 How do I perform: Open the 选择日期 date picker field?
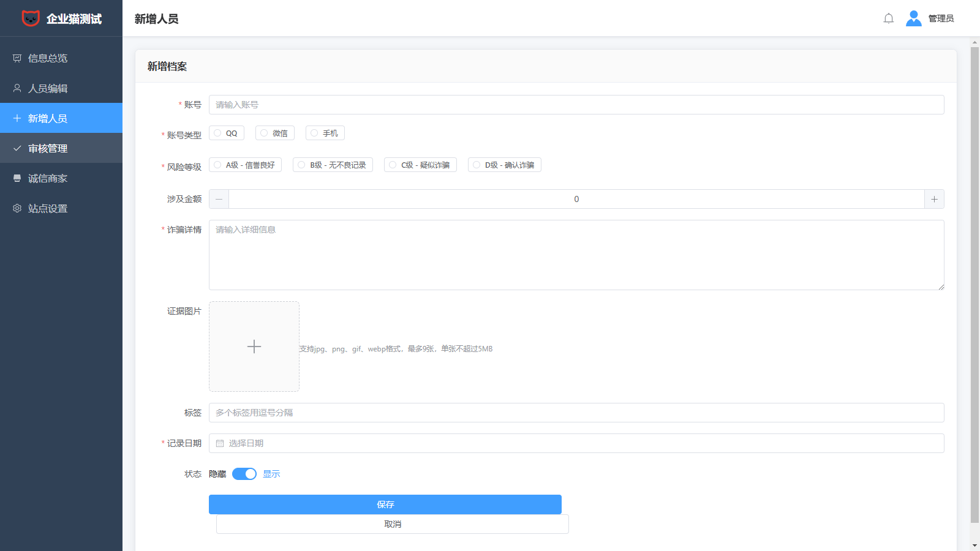(x=576, y=443)
